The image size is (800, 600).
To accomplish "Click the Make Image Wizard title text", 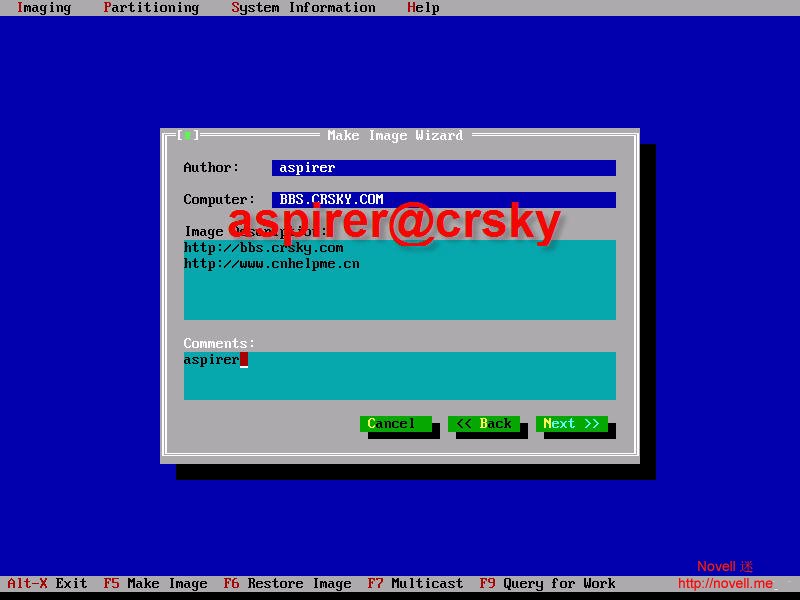I will click(x=395, y=135).
